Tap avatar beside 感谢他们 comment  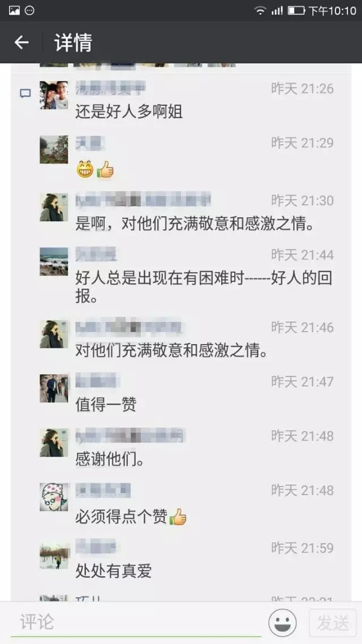(54, 443)
